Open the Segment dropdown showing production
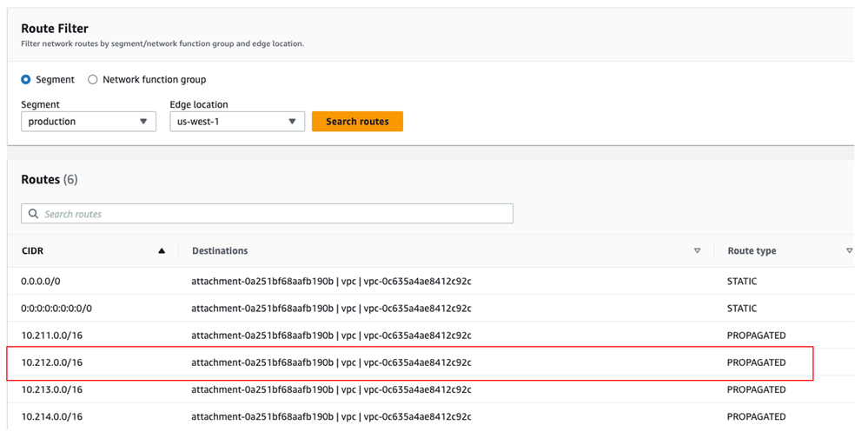Viewport: 868px width, 432px height. click(88, 122)
